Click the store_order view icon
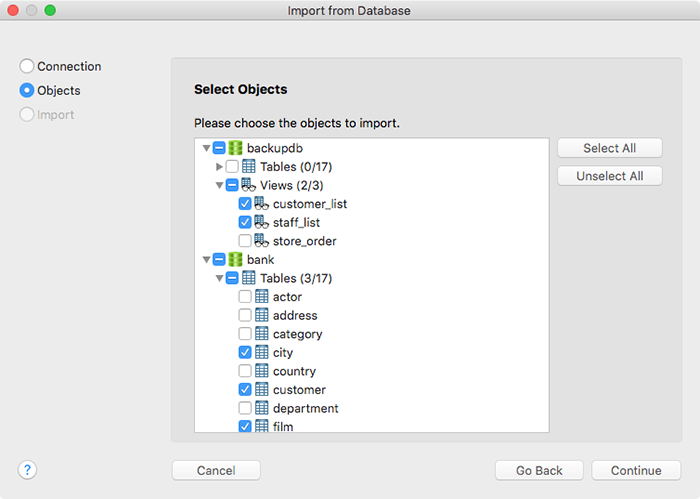 [x=261, y=241]
